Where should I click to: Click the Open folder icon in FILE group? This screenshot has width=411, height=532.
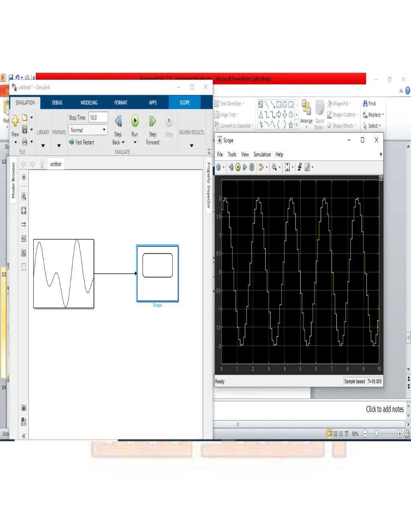(24, 118)
